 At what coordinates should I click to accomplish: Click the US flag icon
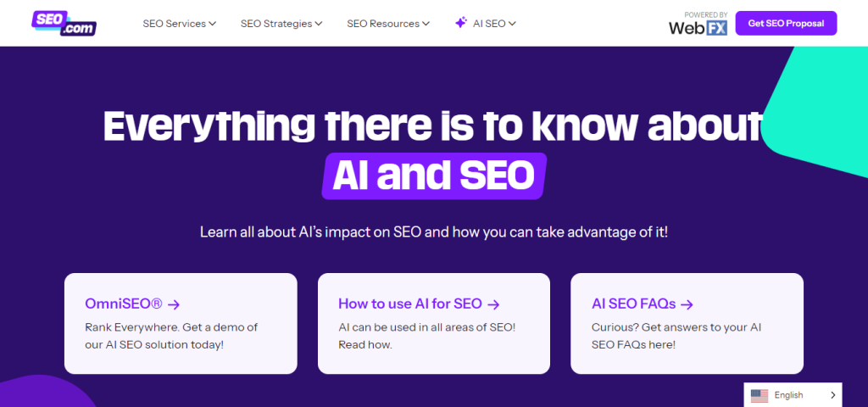click(759, 395)
